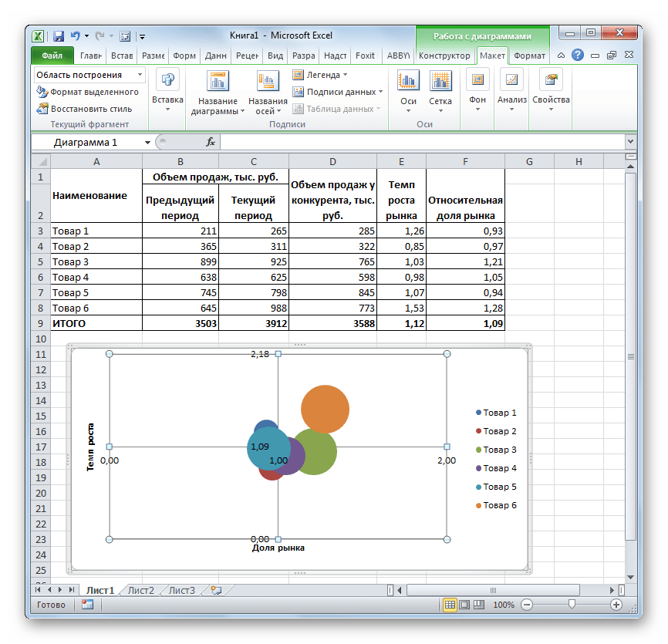Open the Undo history dropdown arrow
Image resolution: width=668 pixels, height=644 pixels.
click(86, 36)
